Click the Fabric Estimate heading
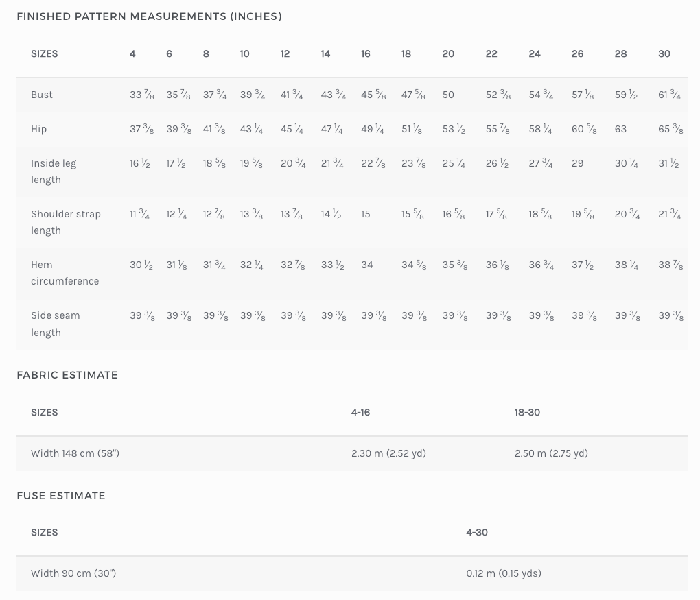700x600 pixels. [x=67, y=375]
